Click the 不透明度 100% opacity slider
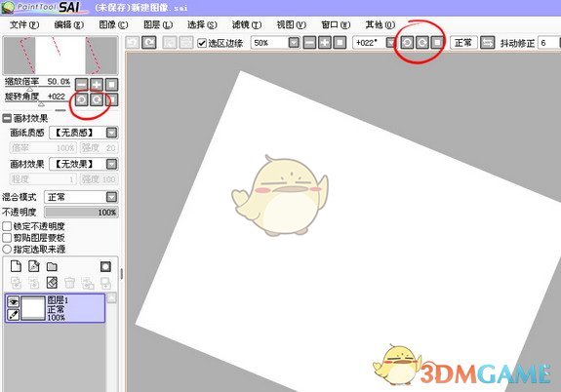 (x=82, y=213)
